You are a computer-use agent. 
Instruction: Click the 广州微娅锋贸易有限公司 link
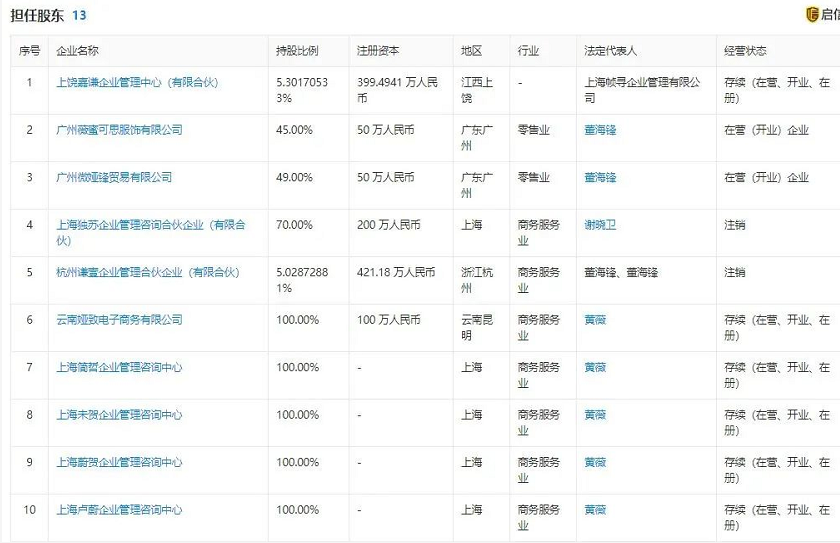tap(114, 177)
